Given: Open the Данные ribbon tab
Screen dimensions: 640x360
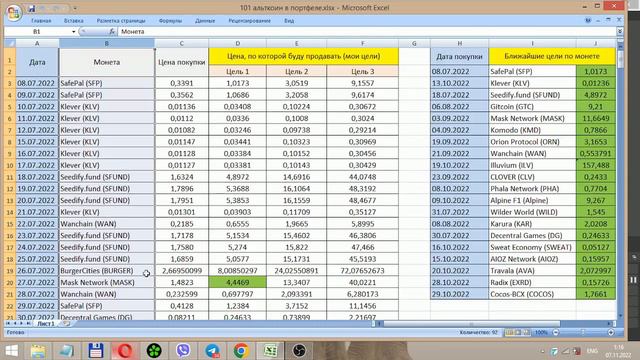Looking at the screenshot, I should tap(205, 20).
